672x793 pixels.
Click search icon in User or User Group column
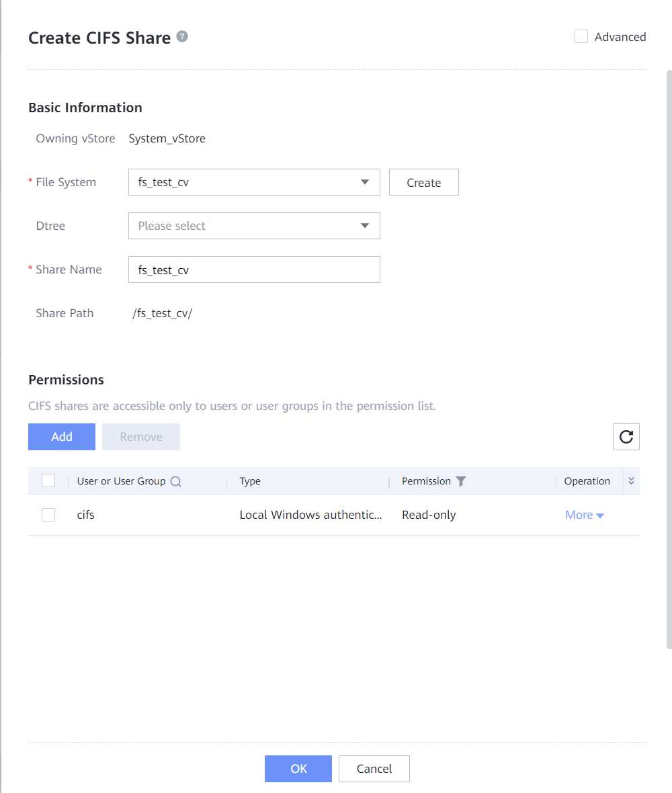(x=176, y=481)
